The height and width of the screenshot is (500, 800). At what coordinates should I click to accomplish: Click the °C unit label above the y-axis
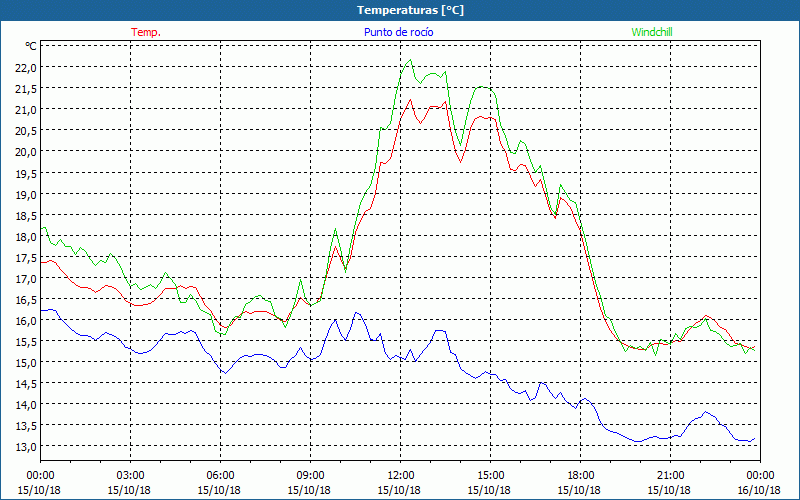pyautogui.click(x=31, y=46)
